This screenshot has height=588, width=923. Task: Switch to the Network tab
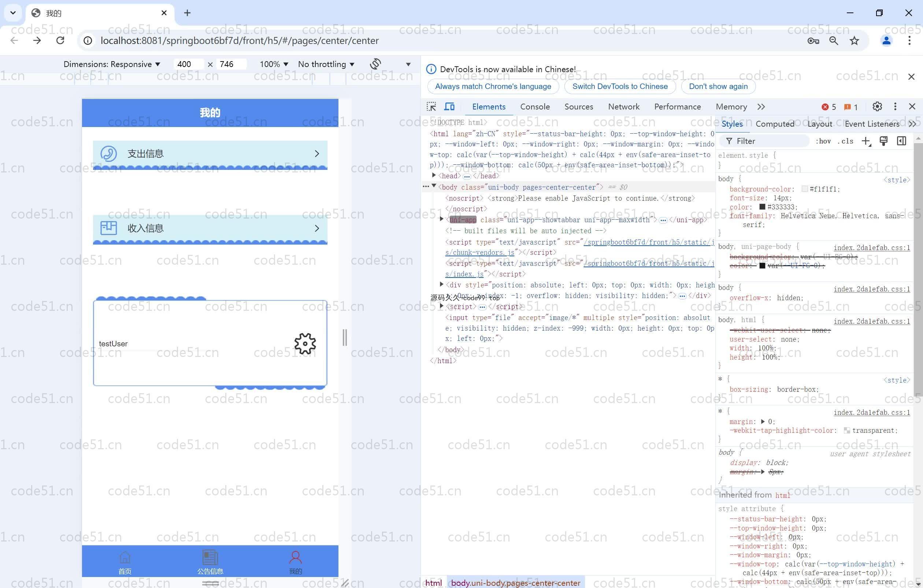pos(624,107)
